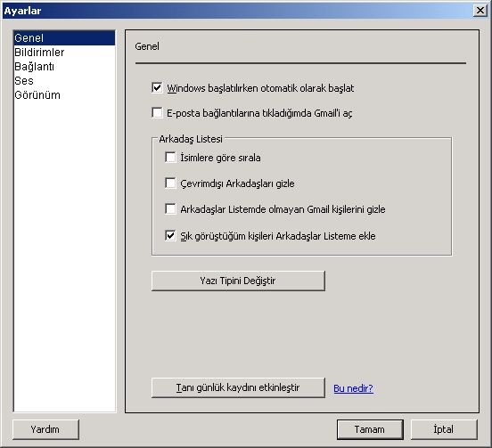
Task: Confirm settings with the Tamam button
Action: pyautogui.click(x=370, y=429)
